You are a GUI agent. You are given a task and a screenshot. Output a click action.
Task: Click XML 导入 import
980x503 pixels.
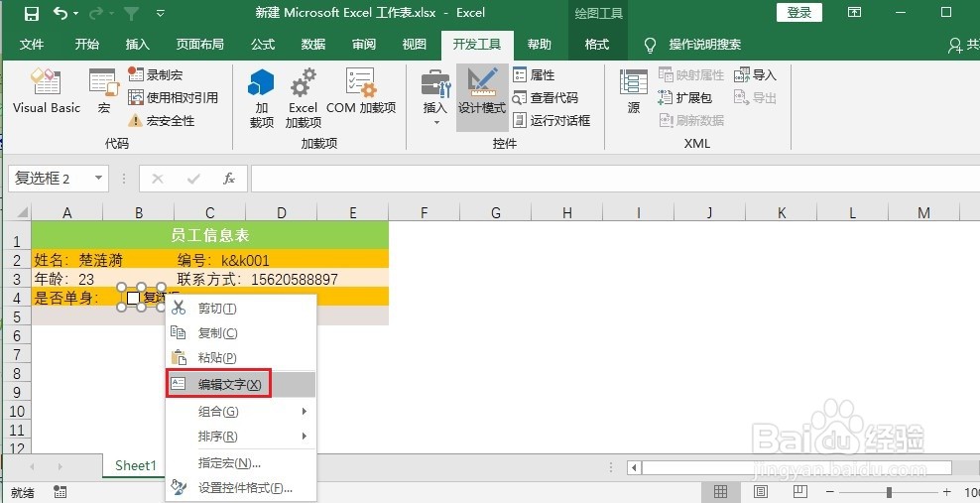click(755, 75)
